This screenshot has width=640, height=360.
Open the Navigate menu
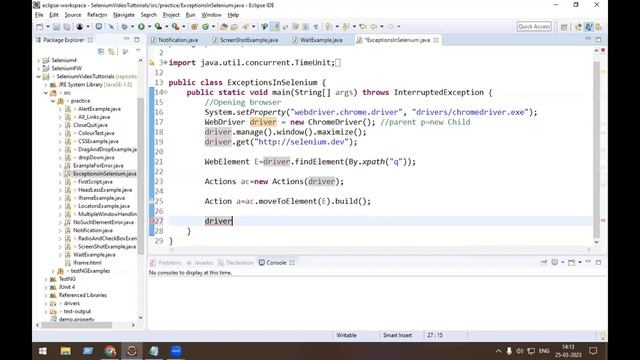click(x=124, y=15)
